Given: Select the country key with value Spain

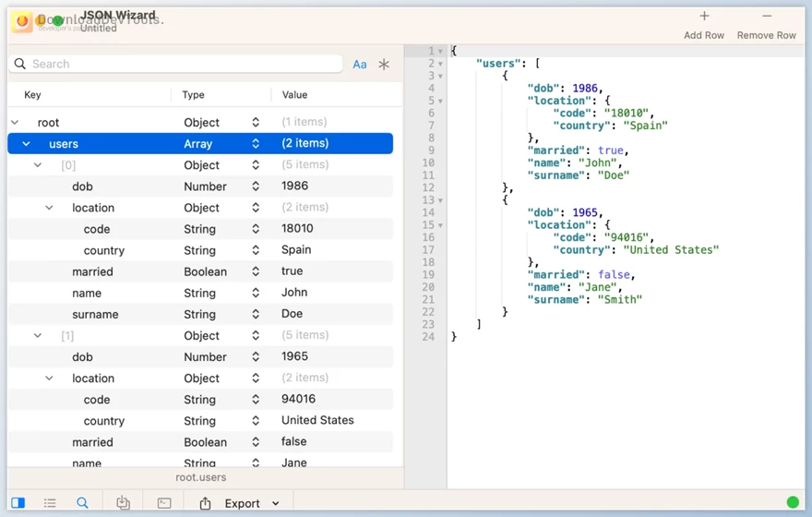Looking at the screenshot, I should (x=104, y=251).
